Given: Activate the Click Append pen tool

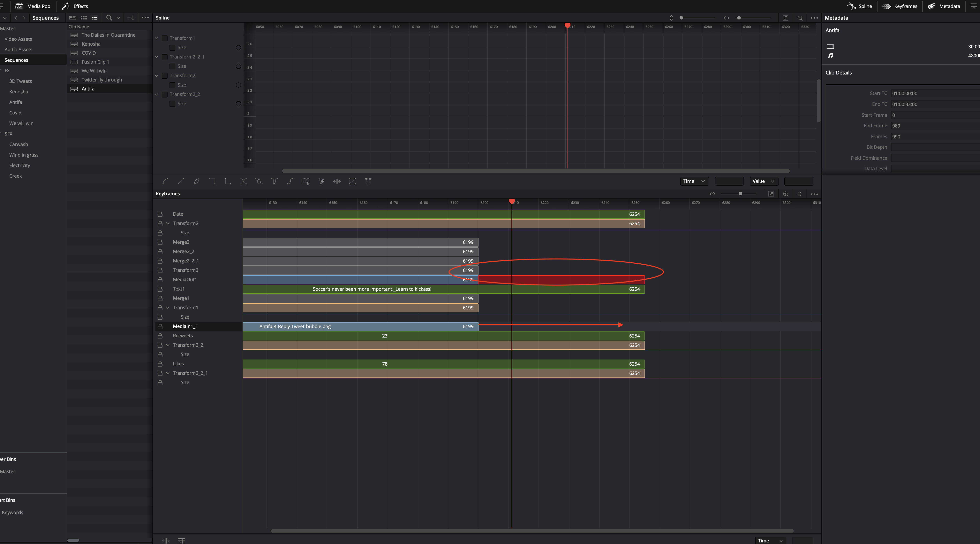Looking at the screenshot, I should [321, 181].
